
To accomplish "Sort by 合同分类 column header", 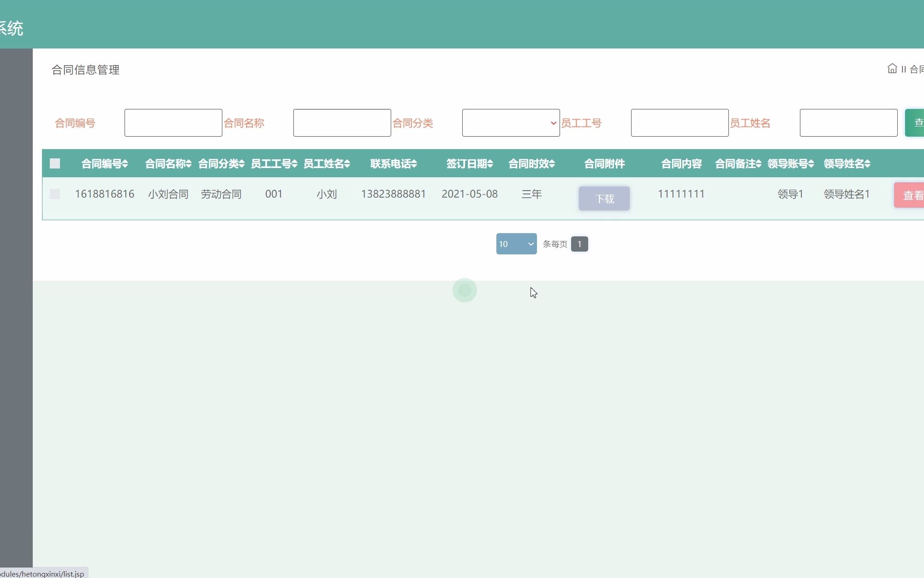I will [x=221, y=164].
